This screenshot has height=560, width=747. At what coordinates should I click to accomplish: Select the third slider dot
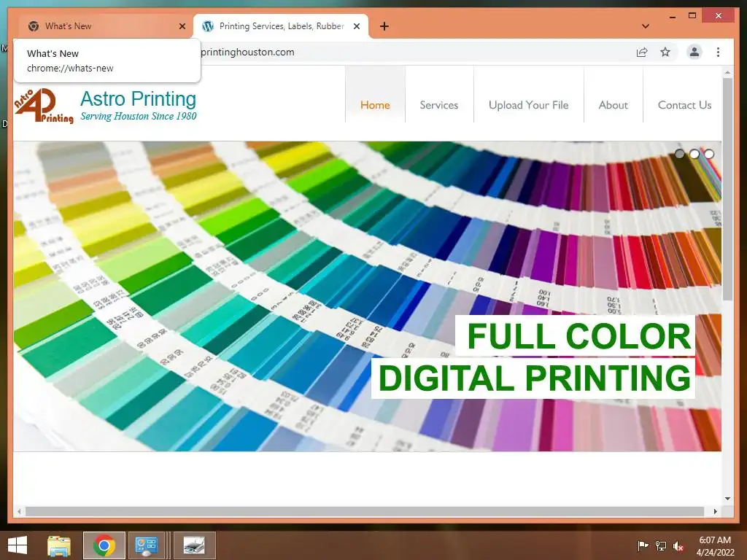709,154
